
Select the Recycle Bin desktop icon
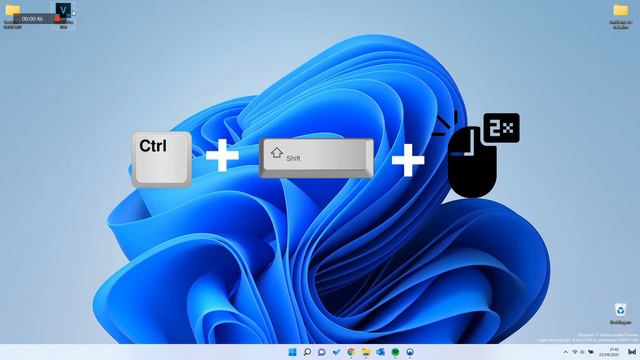click(620, 313)
